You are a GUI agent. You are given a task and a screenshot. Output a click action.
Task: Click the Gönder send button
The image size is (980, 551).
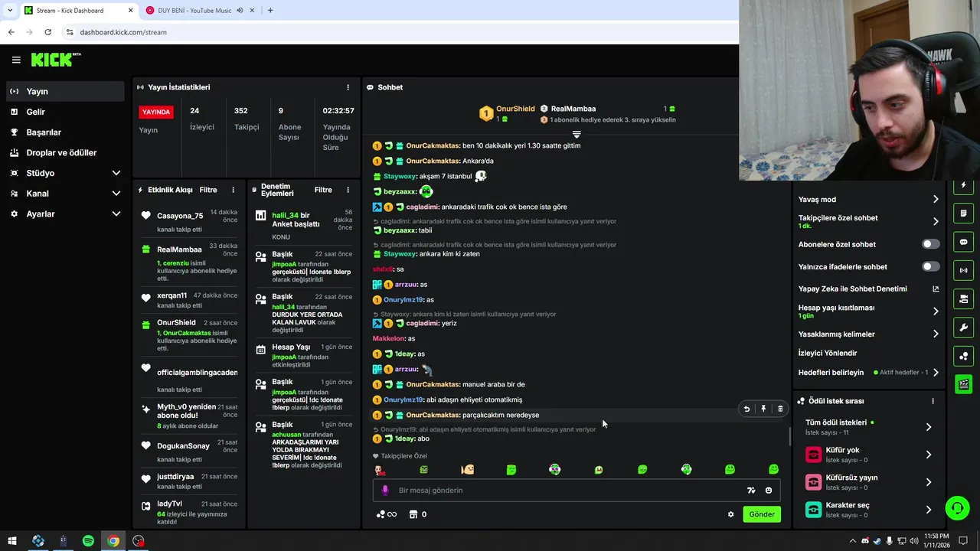coord(761,514)
